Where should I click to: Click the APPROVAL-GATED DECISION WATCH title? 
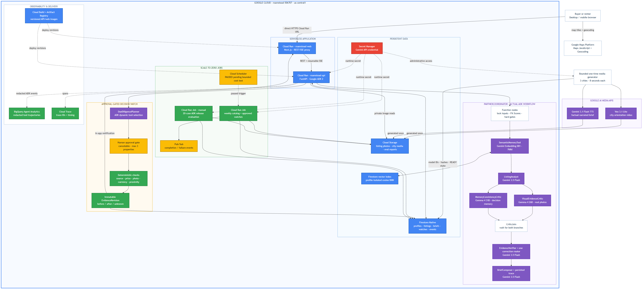point(119,104)
